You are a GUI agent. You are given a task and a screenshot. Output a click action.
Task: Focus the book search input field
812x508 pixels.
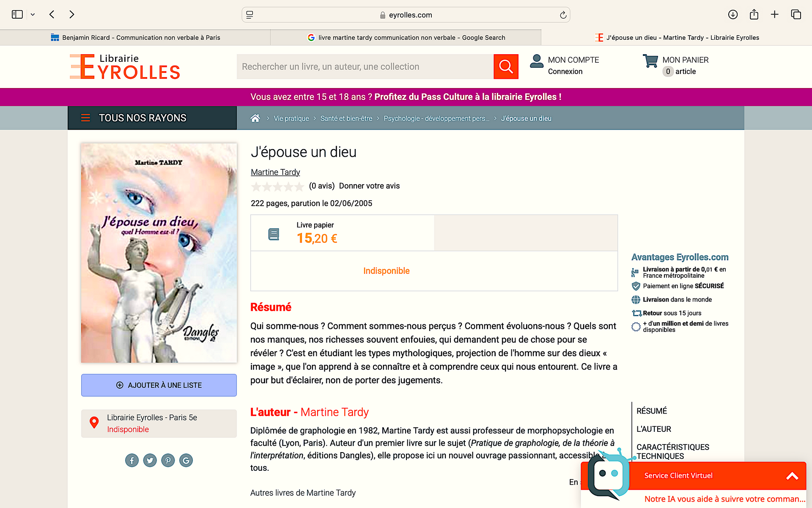click(365, 66)
